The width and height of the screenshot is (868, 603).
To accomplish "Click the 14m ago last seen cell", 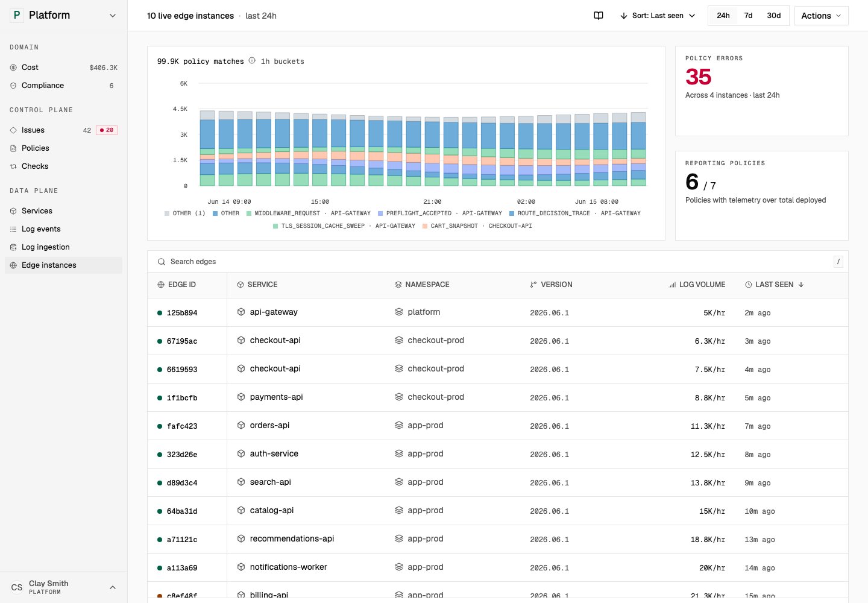I will (759, 568).
